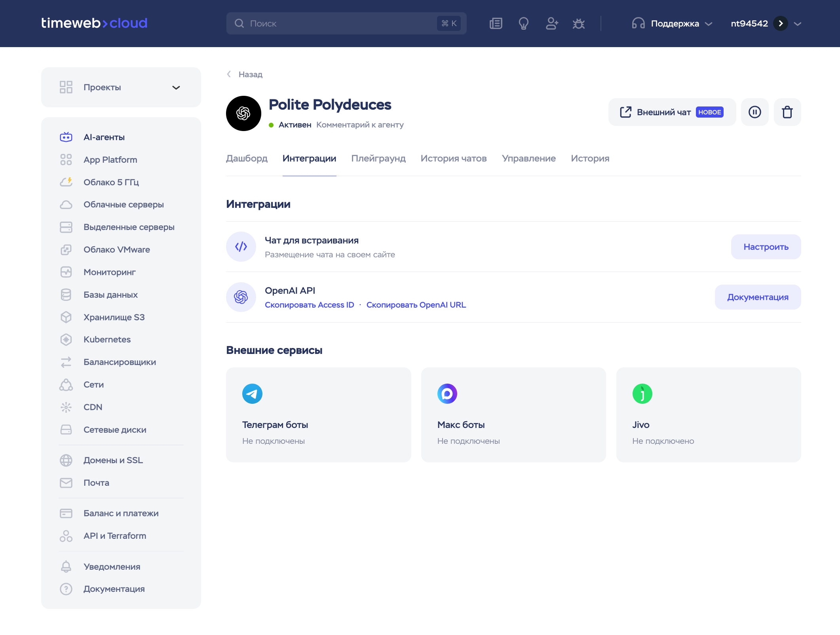Switch to the Дашборд tab
Image resolution: width=840 pixels, height=635 pixels.
pyautogui.click(x=247, y=158)
